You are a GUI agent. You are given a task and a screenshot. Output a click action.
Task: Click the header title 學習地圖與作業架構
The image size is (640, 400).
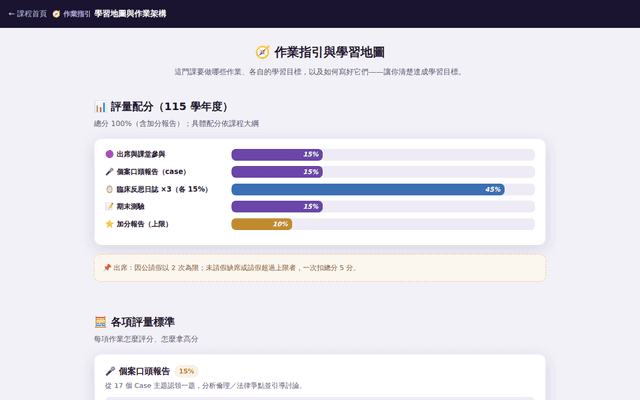pyautogui.click(x=130, y=14)
